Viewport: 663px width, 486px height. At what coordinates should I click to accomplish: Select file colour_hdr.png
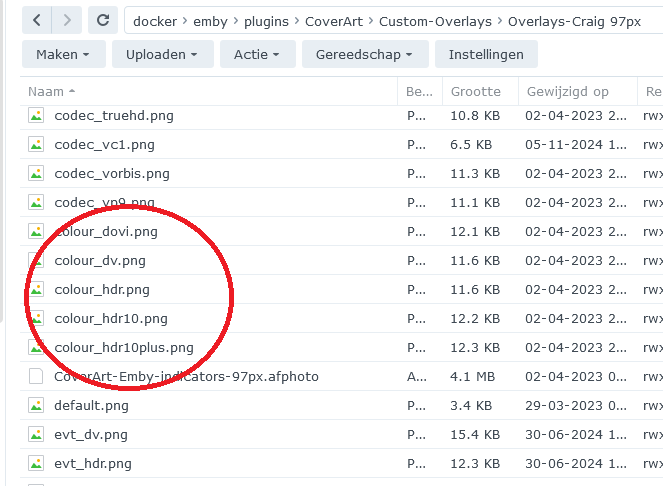coord(102,289)
